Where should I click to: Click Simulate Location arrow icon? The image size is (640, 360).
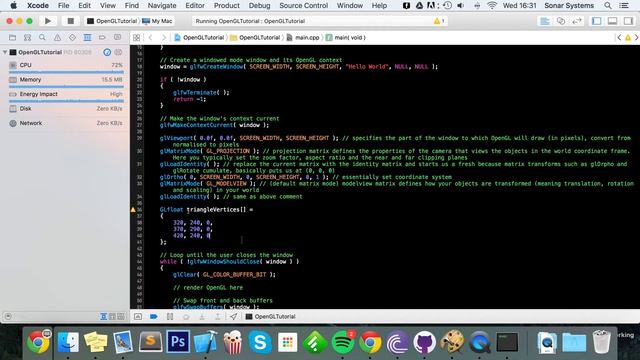point(233,316)
